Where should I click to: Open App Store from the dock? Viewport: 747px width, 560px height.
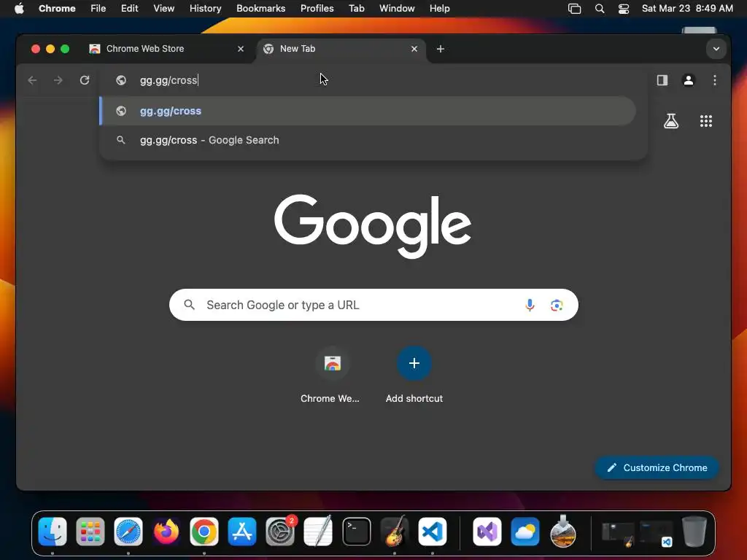coord(242,532)
